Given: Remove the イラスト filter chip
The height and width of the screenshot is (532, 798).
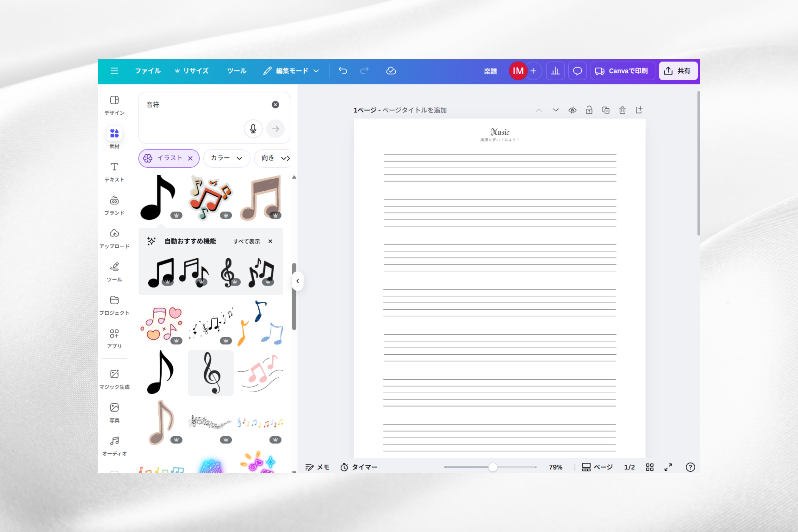Looking at the screenshot, I should (190, 158).
